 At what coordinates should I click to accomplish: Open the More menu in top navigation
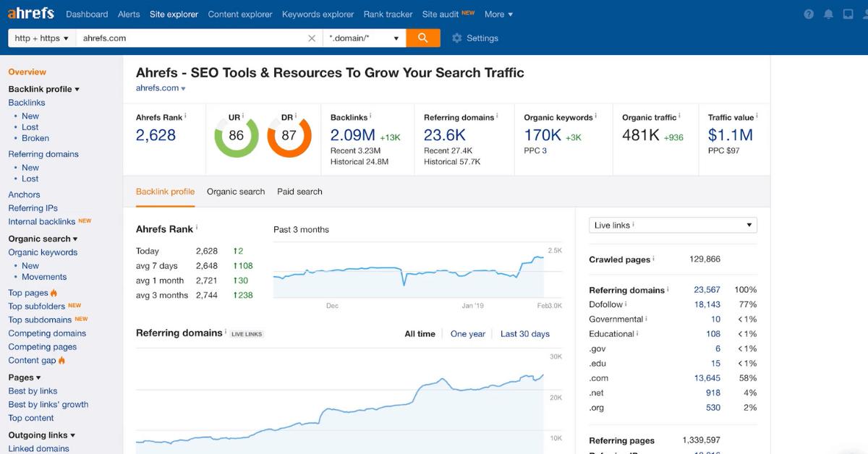[498, 14]
